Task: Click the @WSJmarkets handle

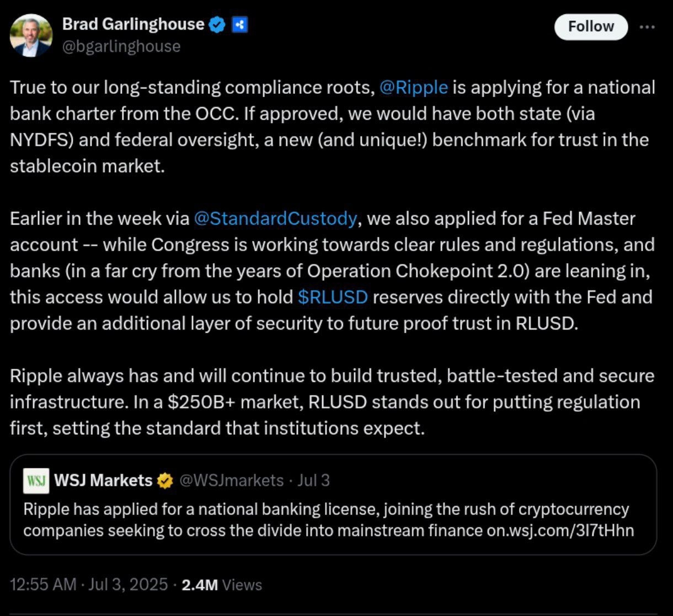Action: tap(230, 480)
